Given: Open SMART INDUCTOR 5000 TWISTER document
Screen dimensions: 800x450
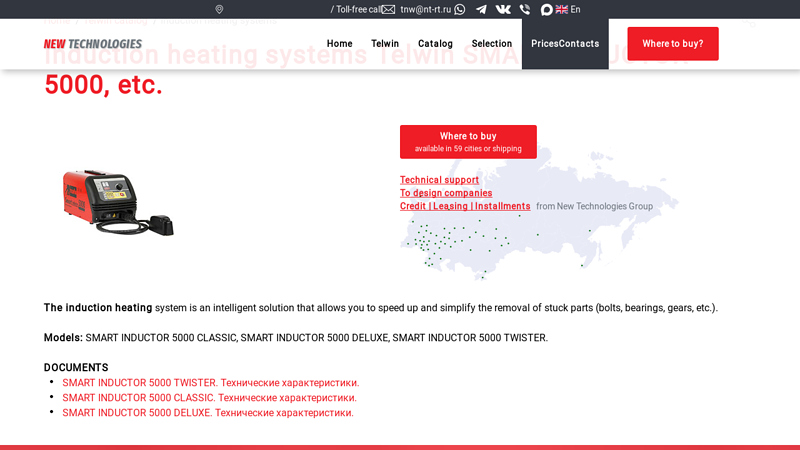Looking at the screenshot, I should tap(210, 383).
